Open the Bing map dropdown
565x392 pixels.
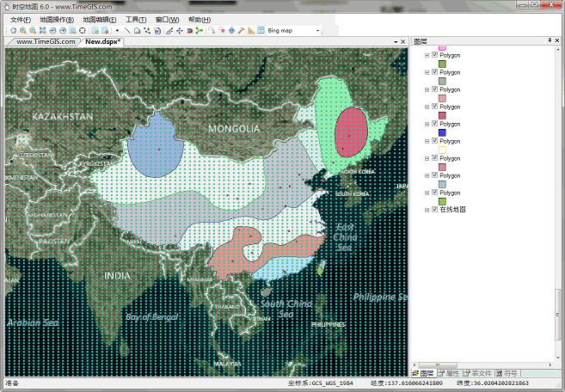[x=317, y=30]
